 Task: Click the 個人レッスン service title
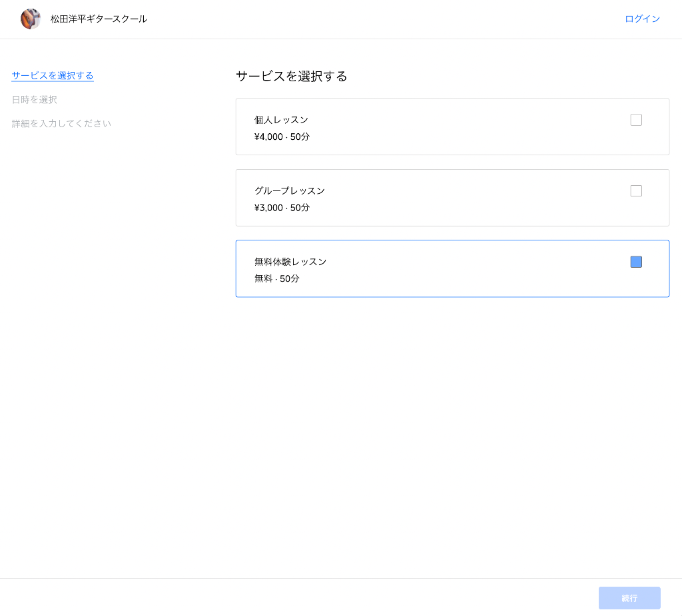point(281,120)
